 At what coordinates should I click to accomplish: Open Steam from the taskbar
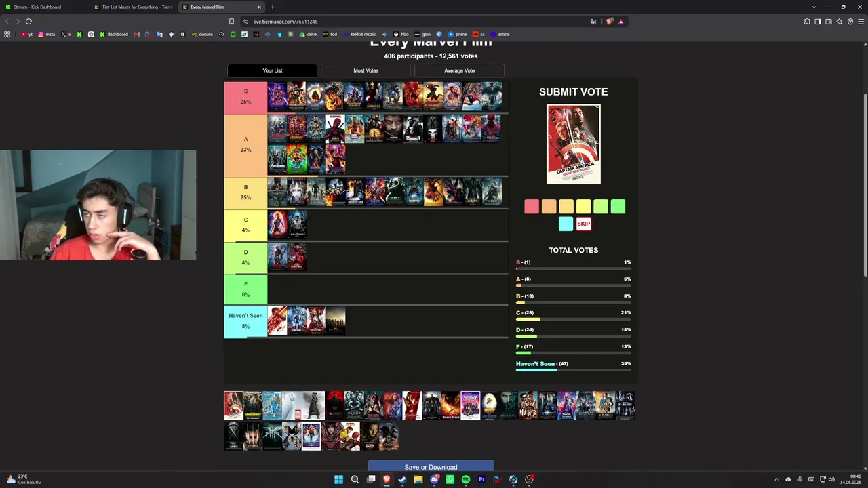point(402,480)
